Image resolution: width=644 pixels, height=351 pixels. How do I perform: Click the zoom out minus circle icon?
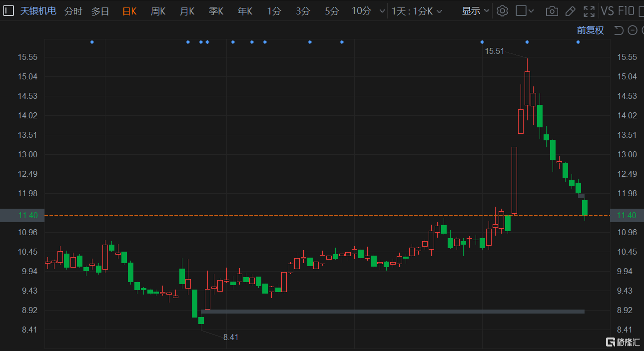[x=633, y=30]
